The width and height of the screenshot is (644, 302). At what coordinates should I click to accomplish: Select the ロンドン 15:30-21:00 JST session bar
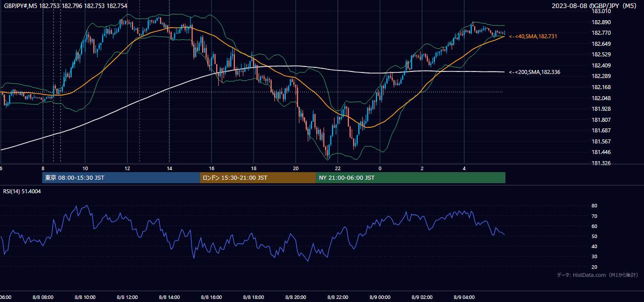[x=258, y=178]
